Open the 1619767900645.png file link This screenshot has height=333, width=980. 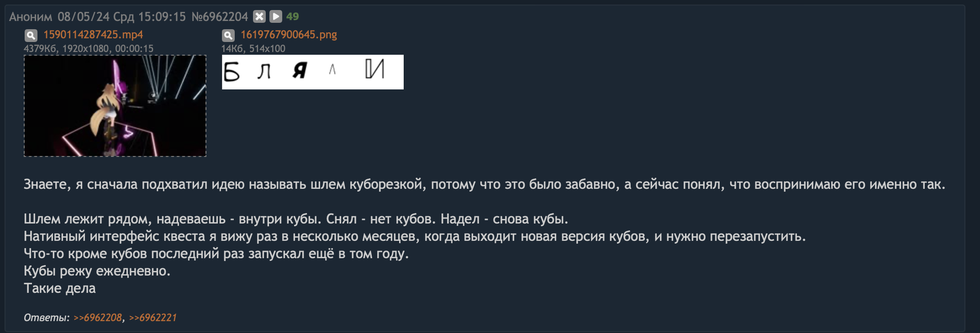click(289, 35)
